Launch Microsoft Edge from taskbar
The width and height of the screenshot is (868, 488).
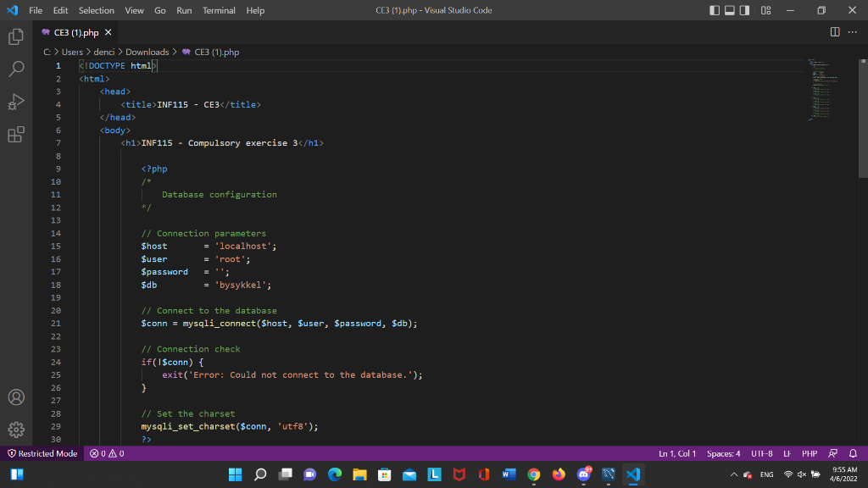pos(335,474)
